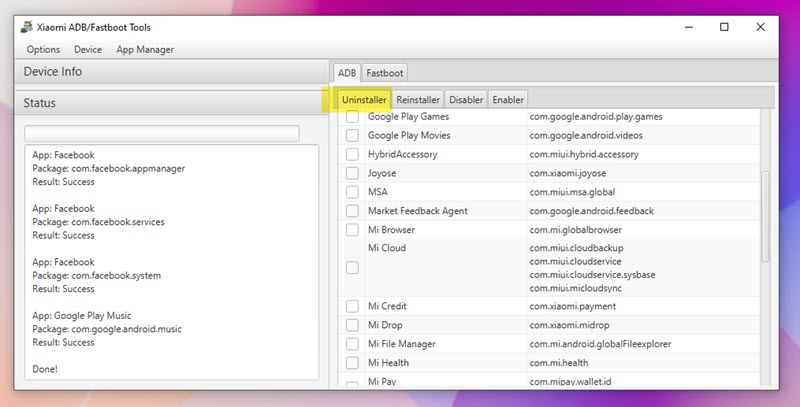
Task: Expand the Device Info panel
Action: [171, 72]
